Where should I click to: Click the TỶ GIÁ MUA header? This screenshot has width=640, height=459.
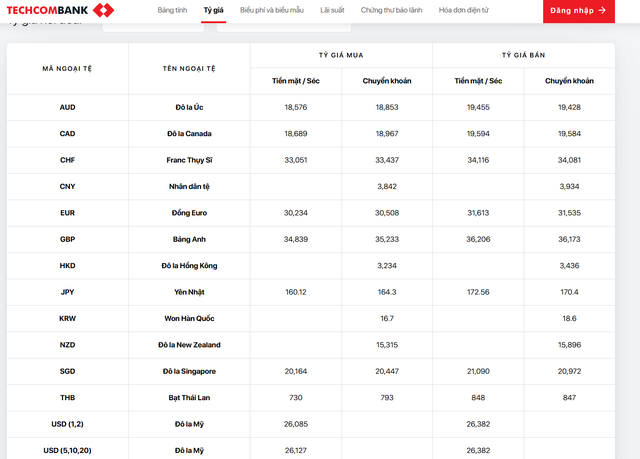tap(341, 55)
